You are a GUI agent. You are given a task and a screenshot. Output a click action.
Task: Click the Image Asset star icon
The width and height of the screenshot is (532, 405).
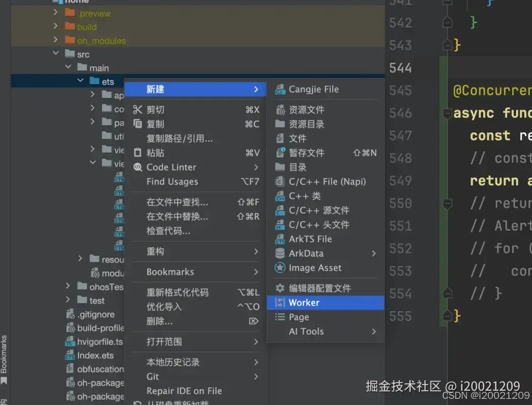[279, 268]
